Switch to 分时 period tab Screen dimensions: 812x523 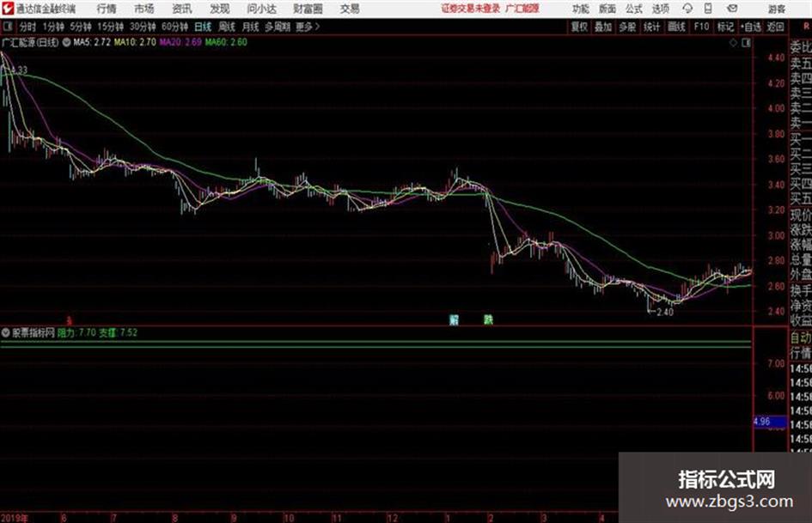click(x=27, y=27)
